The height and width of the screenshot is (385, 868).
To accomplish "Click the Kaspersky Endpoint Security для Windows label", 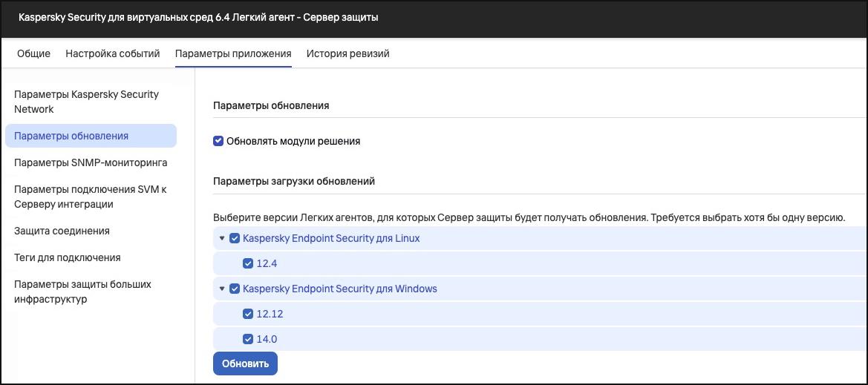I will click(x=340, y=289).
